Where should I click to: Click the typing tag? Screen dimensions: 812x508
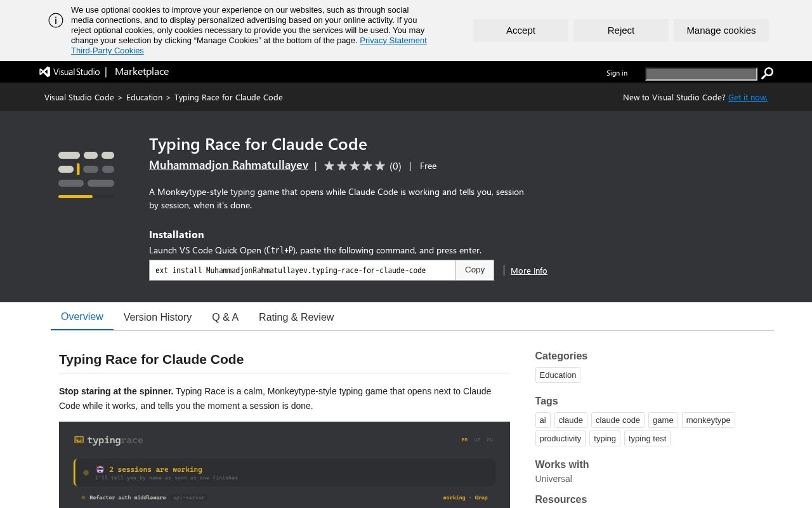click(x=605, y=439)
